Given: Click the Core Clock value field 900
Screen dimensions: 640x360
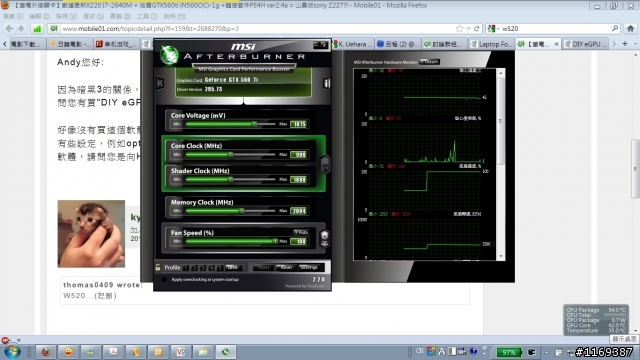Looking at the screenshot, I should coord(299,155).
